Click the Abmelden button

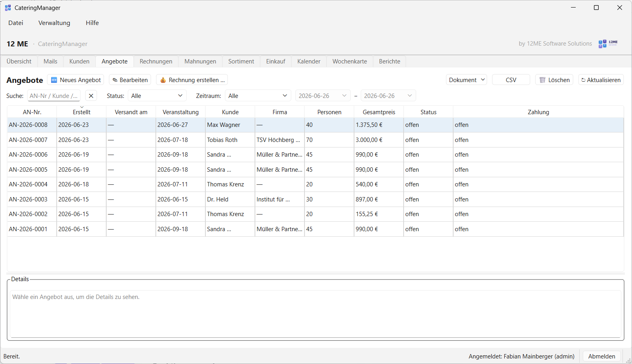point(601,356)
